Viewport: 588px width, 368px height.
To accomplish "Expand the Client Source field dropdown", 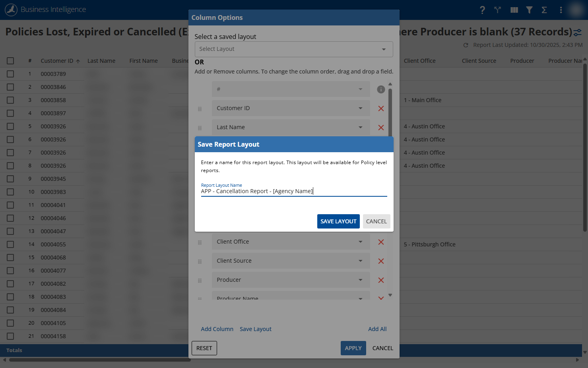I will pyautogui.click(x=291, y=261).
